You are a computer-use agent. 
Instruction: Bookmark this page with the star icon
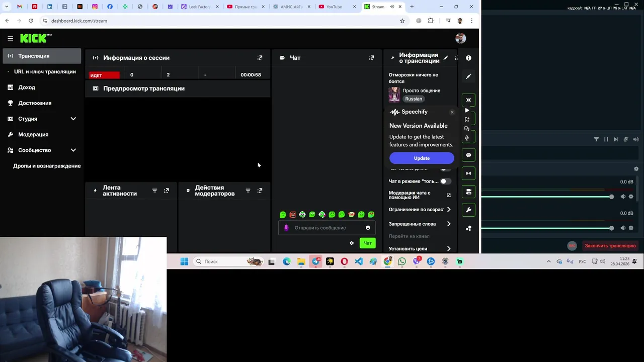pyautogui.click(x=402, y=21)
